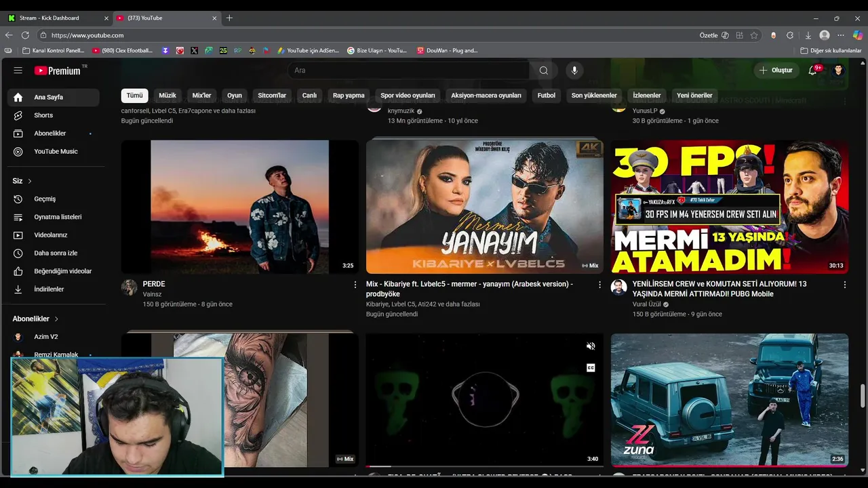
Task: Open the Vainsz channel link
Action: pyautogui.click(x=152, y=294)
